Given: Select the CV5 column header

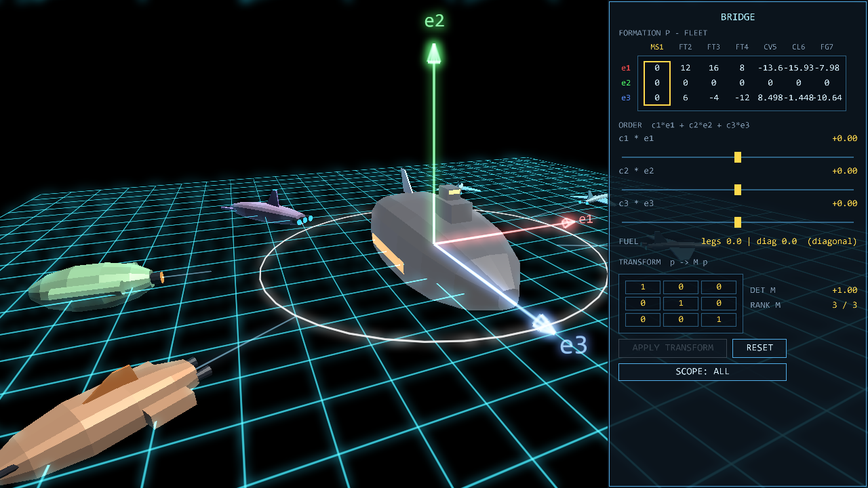Looking at the screenshot, I should 770,47.
